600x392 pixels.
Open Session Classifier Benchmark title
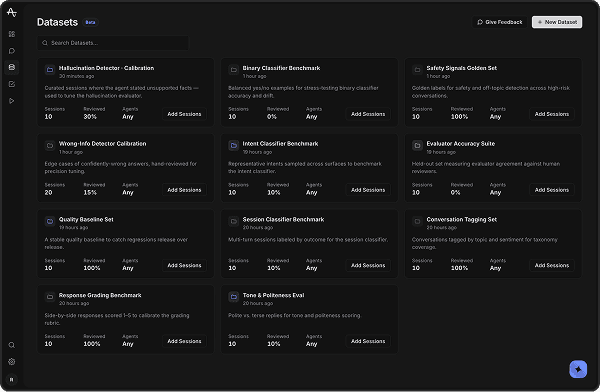(x=284, y=220)
